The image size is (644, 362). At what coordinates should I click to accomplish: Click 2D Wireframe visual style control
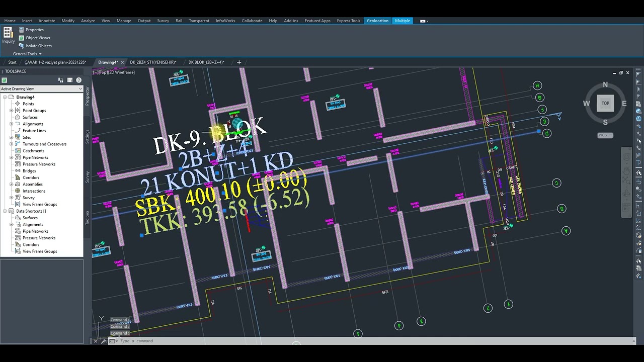point(121,72)
